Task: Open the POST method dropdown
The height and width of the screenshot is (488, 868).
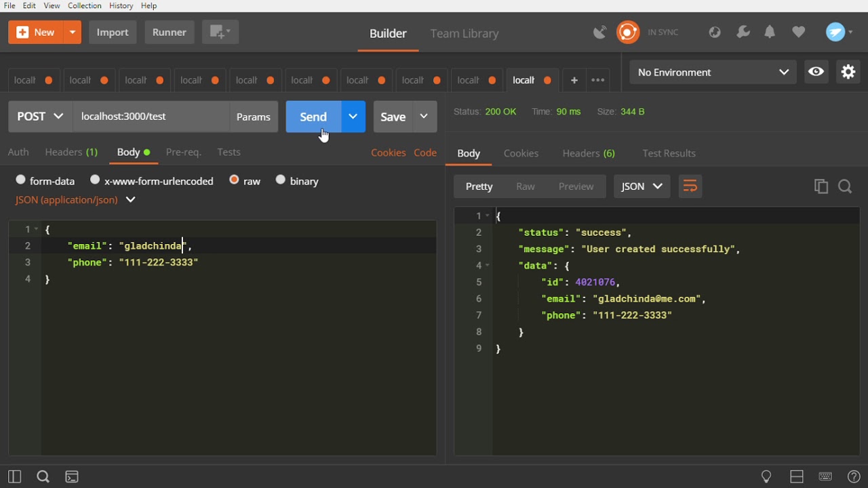Action: (x=41, y=117)
